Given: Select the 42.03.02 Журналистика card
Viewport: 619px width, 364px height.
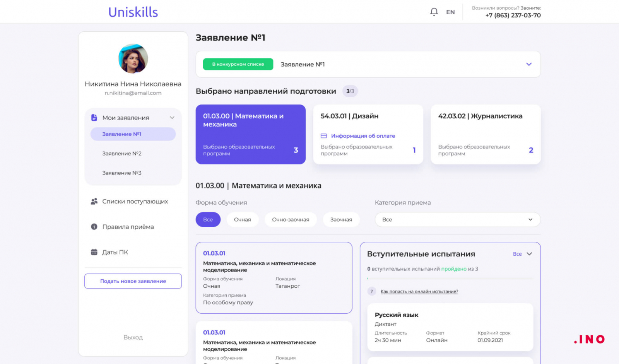Looking at the screenshot, I should tap(486, 134).
